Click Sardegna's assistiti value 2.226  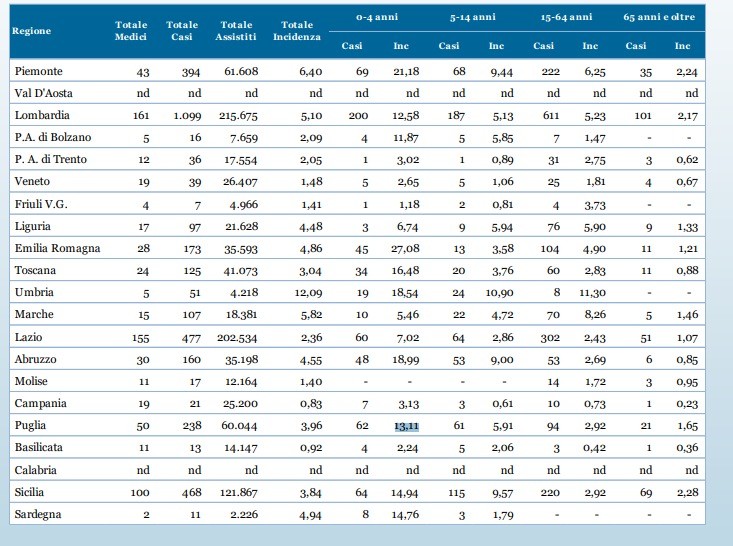coord(244,515)
